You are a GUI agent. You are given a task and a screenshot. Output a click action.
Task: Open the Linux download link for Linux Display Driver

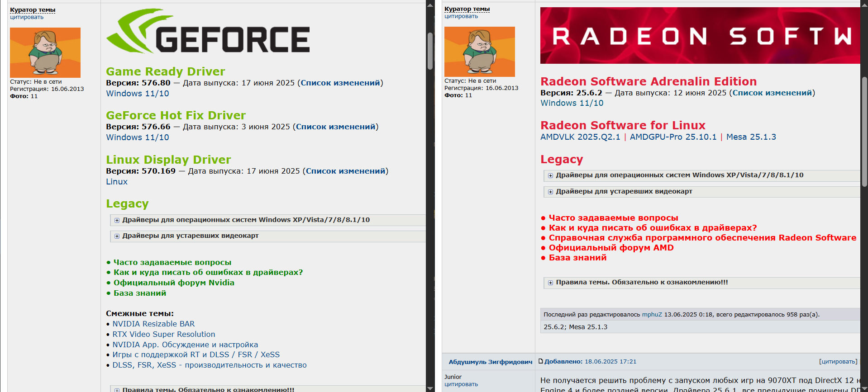click(117, 182)
